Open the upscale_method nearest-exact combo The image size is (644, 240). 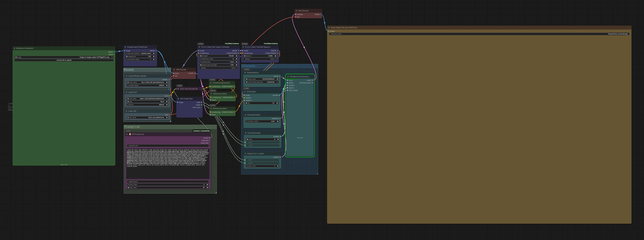pos(140,53)
